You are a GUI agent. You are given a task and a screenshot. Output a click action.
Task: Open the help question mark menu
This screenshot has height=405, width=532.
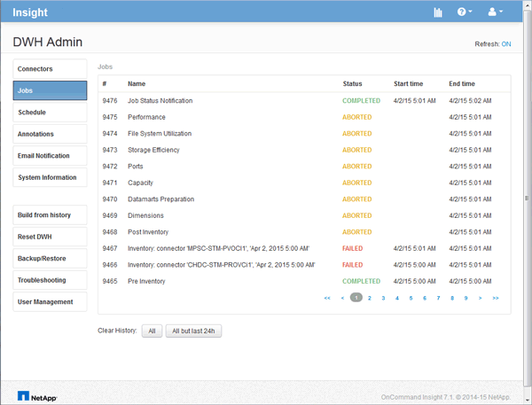[x=464, y=12]
